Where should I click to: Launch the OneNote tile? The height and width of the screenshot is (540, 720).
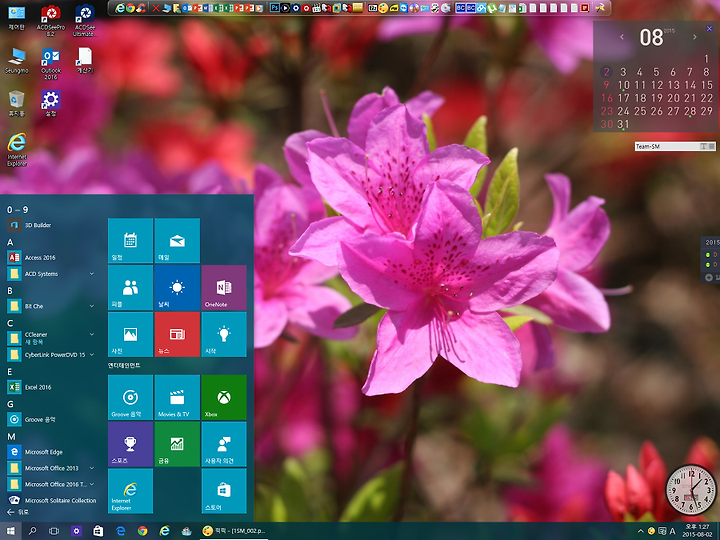(x=224, y=287)
